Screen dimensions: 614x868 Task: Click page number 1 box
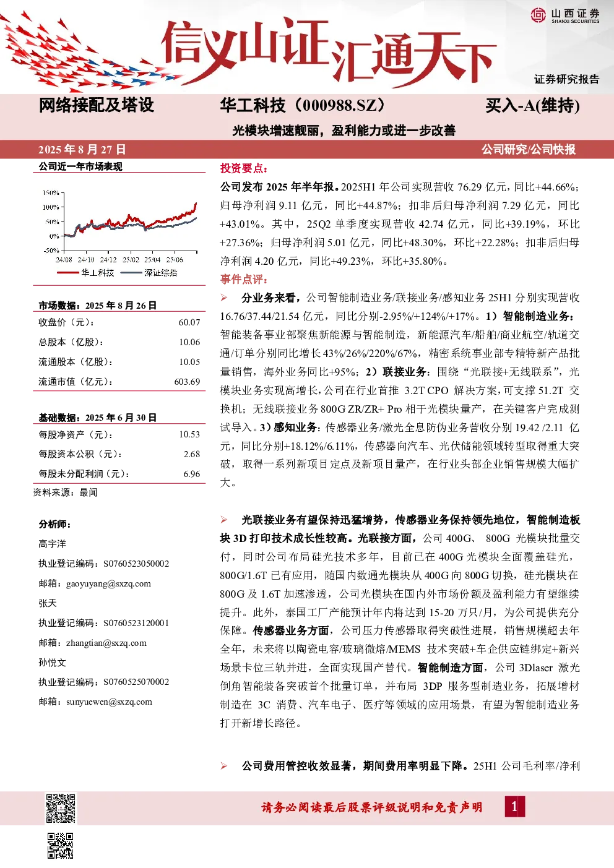coord(514,806)
